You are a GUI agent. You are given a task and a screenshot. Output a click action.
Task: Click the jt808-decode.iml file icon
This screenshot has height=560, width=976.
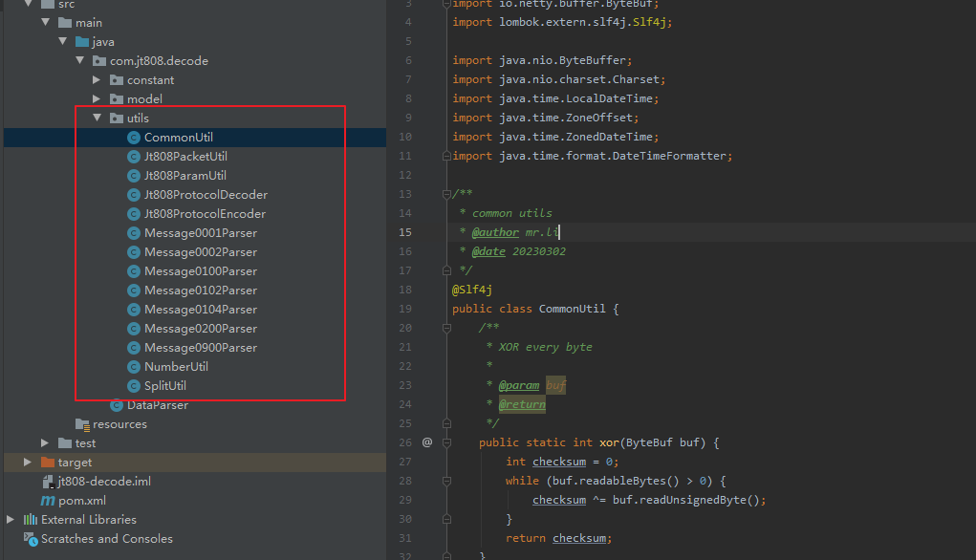coord(48,482)
